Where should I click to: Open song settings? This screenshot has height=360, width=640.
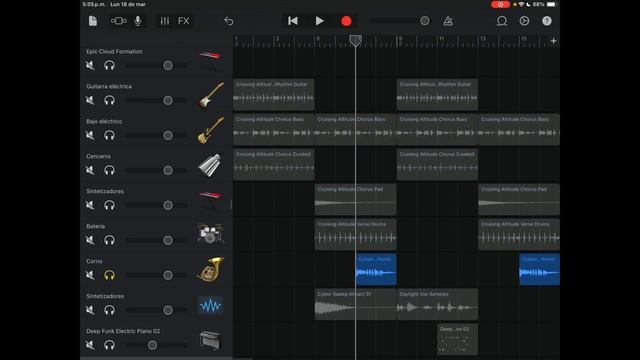pos(524,21)
